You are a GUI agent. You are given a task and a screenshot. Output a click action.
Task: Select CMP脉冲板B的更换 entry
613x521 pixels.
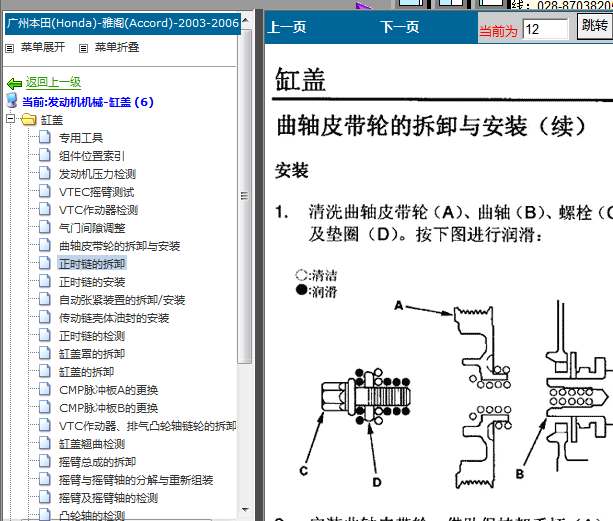pos(109,408)
